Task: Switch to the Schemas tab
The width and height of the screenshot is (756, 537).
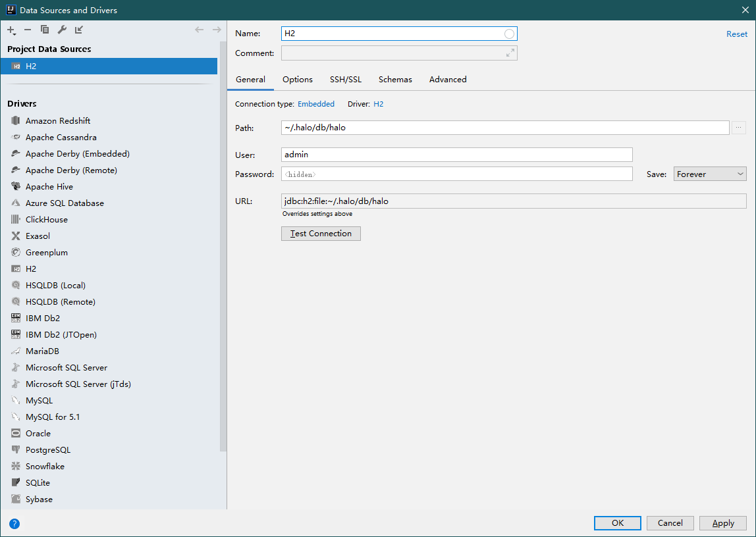Action: [395, 80]
